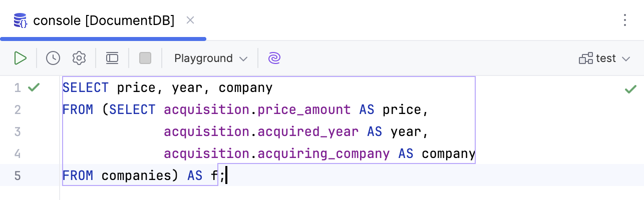Click line number 5 in the gutter

point(18,175)
